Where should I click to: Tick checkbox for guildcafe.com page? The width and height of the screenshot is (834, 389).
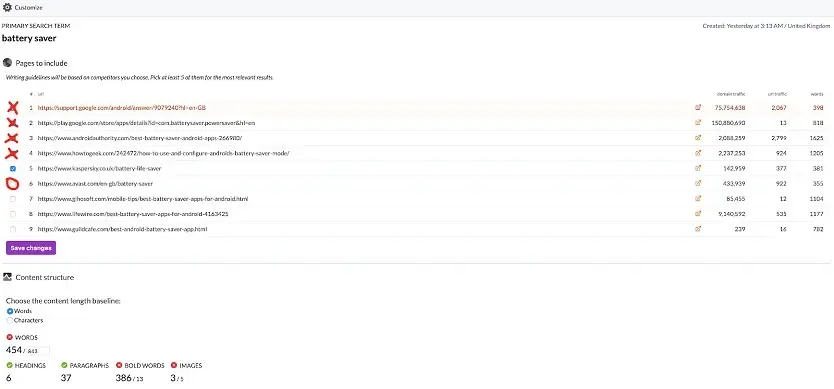tap(13, 229)
